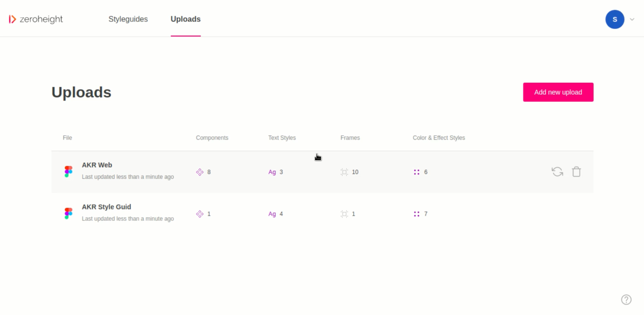Click the zeroheight logo

[x=36, y=19]
